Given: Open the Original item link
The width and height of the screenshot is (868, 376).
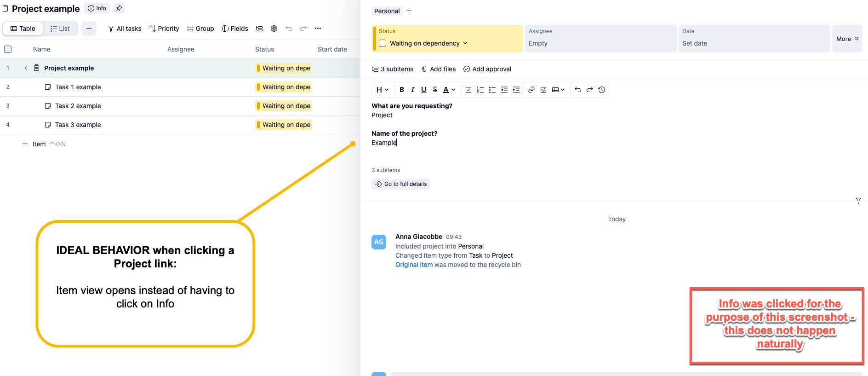Looking at the screenshot, I should (414, 265).
